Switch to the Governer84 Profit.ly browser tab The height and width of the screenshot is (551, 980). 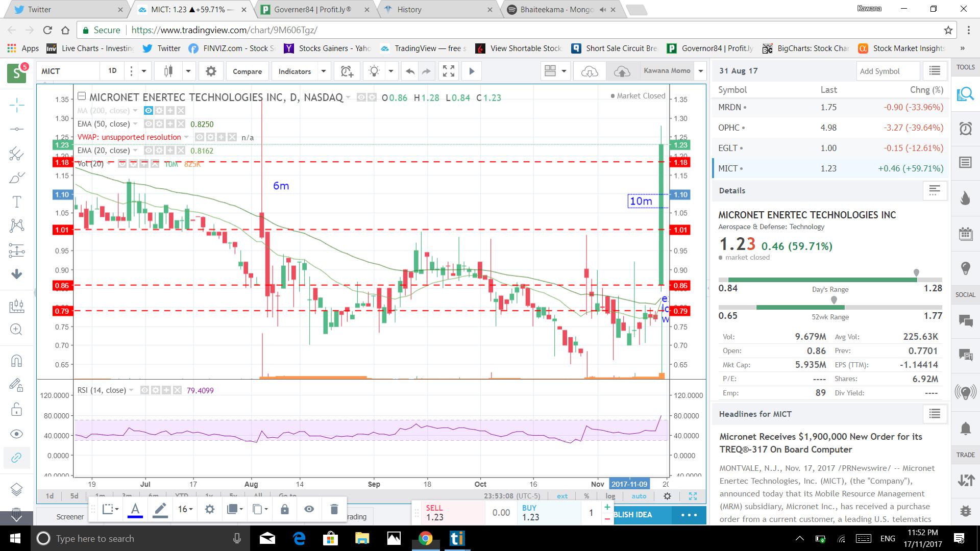pyautogui.click(x=312, y=9)
